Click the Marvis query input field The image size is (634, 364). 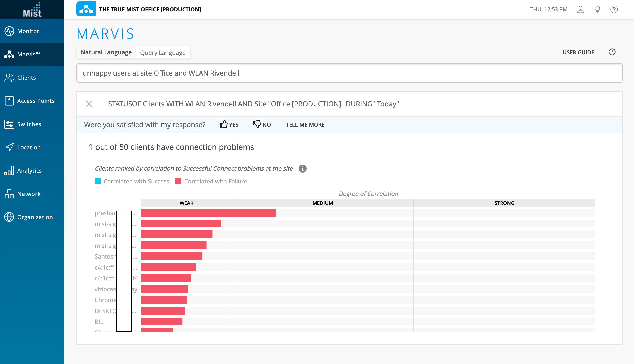click(349, 73)
